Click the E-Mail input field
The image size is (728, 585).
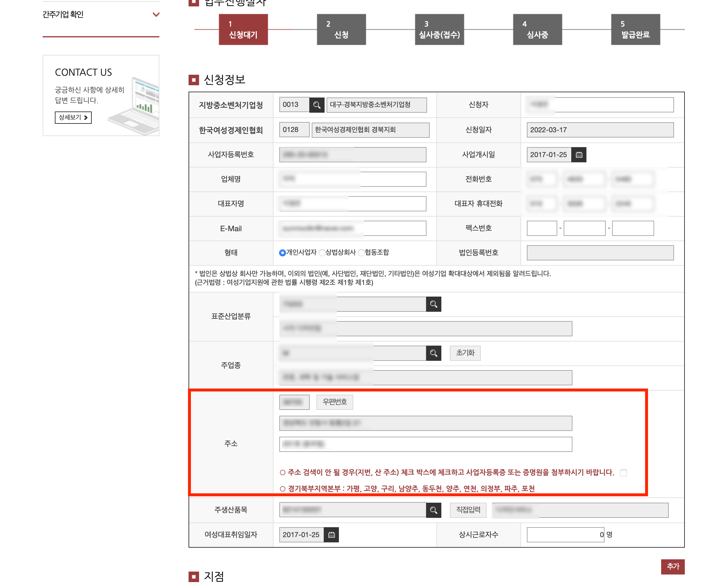coord(353,228)
